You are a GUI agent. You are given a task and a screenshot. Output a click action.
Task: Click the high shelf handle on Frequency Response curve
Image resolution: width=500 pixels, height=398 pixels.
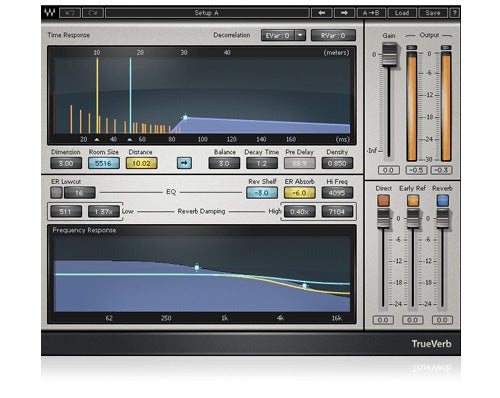click(x=305, y=285)
